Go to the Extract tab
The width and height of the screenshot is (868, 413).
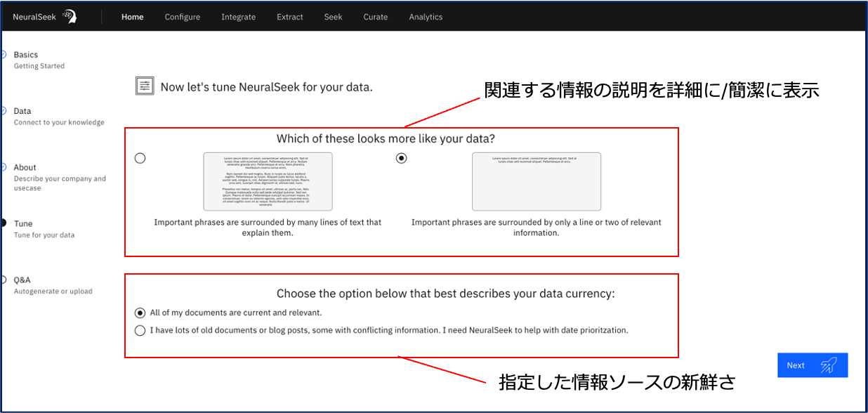point(290,17)
